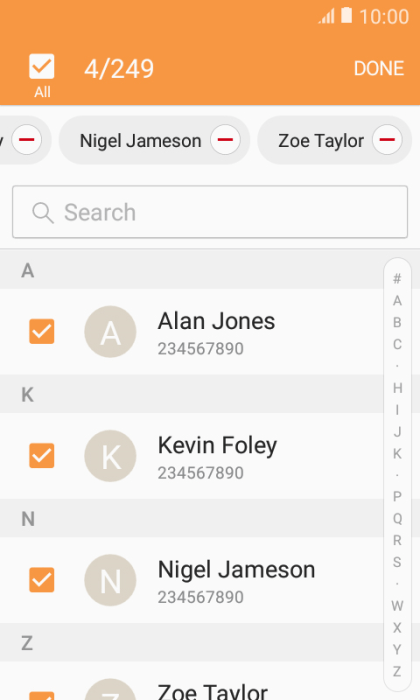Screen dimensions: 420x700
Task: Jump to letter P in index bar
Action: tap(397, 496)
